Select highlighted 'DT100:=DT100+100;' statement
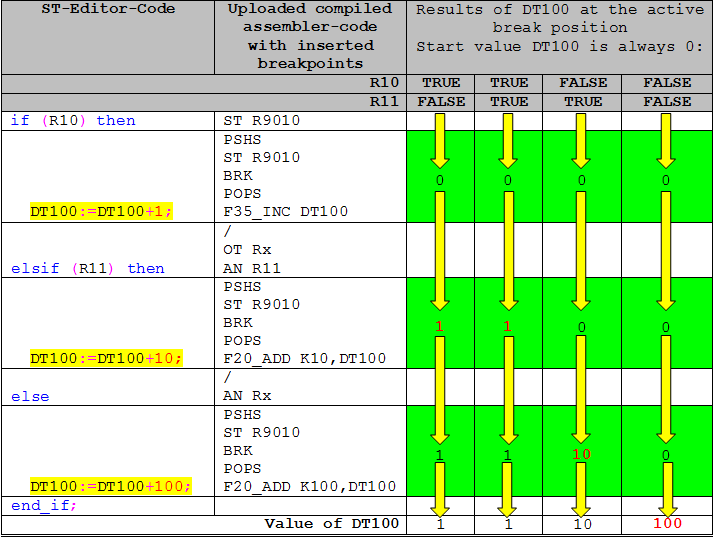Screen dimensions: 715x537 (111, 486)
